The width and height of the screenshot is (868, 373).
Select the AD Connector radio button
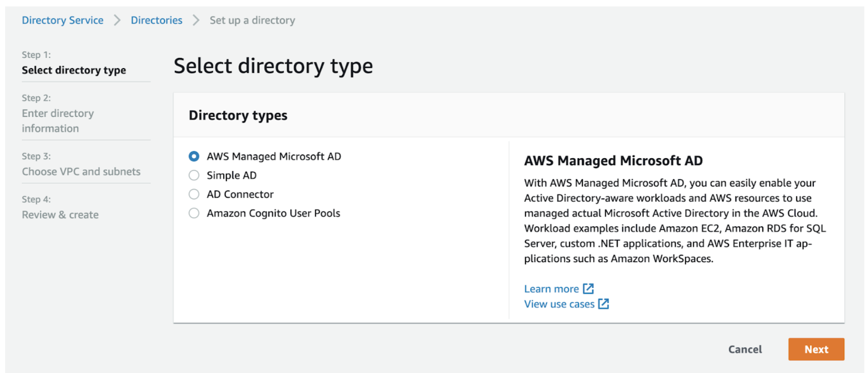point(194,194)
